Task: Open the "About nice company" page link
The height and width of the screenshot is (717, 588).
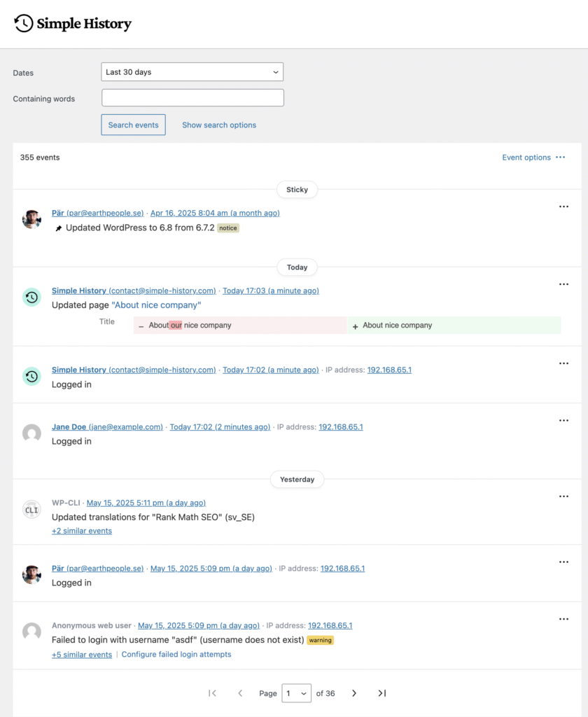Action: (156, 305)
